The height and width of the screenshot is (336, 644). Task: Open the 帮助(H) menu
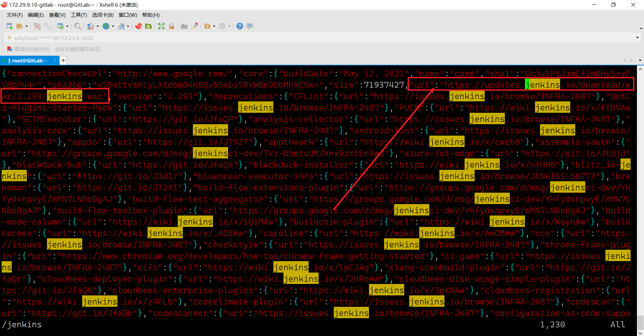pos(151,15)
